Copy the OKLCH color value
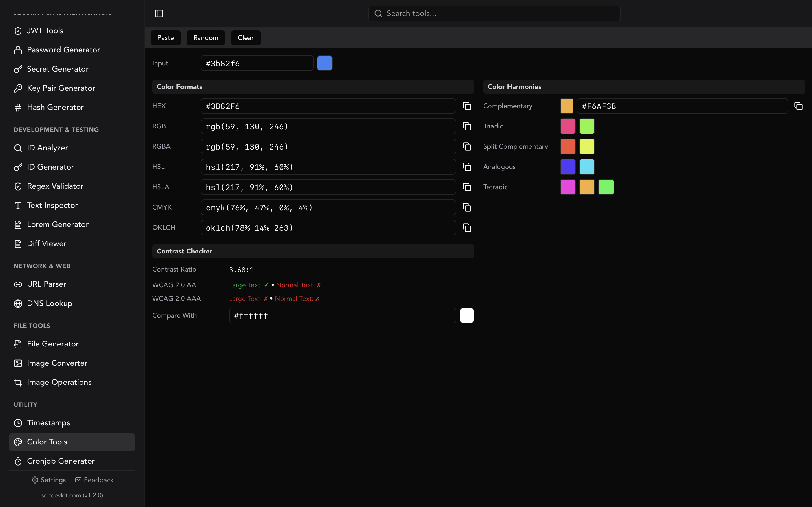The height and width of the screenshot is (507, 812). pos(467,228)
